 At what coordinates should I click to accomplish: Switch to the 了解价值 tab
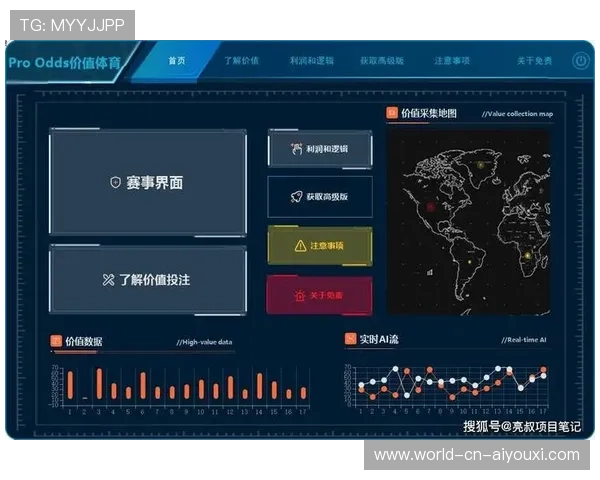pos(241,60)
